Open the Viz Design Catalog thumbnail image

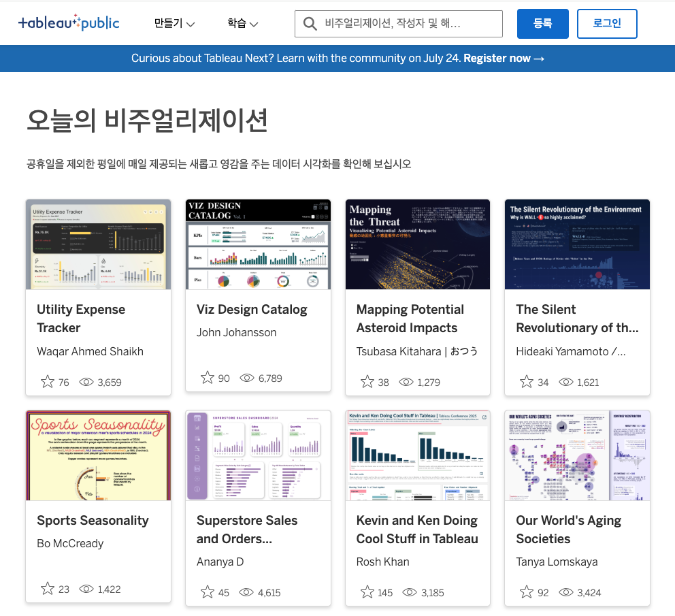(258, 244)
